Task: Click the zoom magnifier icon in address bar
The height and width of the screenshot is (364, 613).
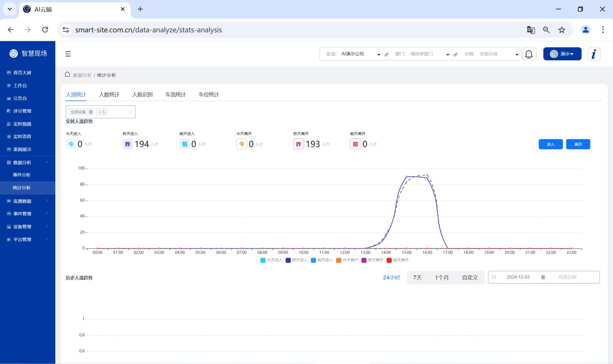Action: pos(546,30)
